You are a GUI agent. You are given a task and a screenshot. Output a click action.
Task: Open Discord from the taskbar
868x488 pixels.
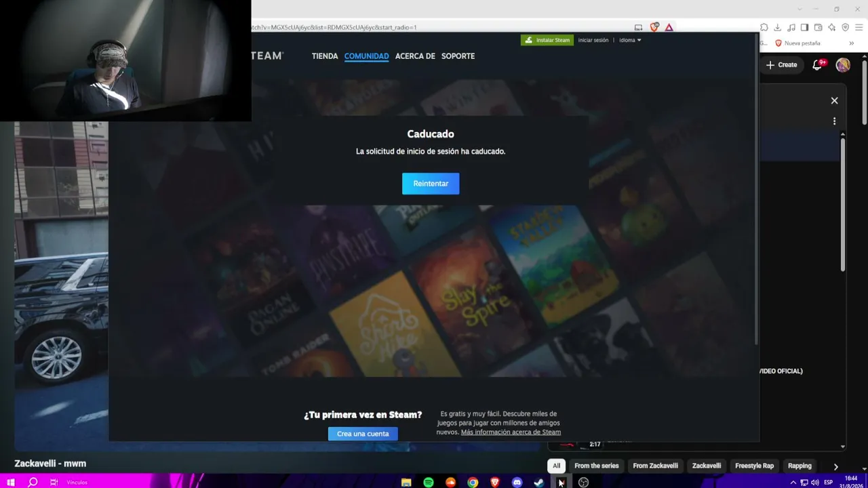point(517,482)
